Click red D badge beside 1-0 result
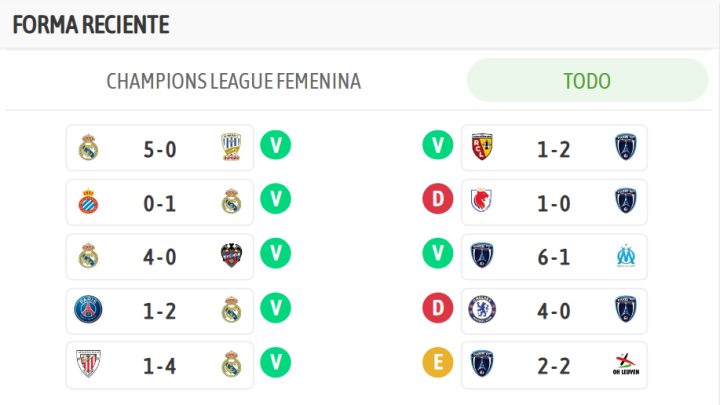This screenshot has width=720, height=405. click(x=437, y=200)
